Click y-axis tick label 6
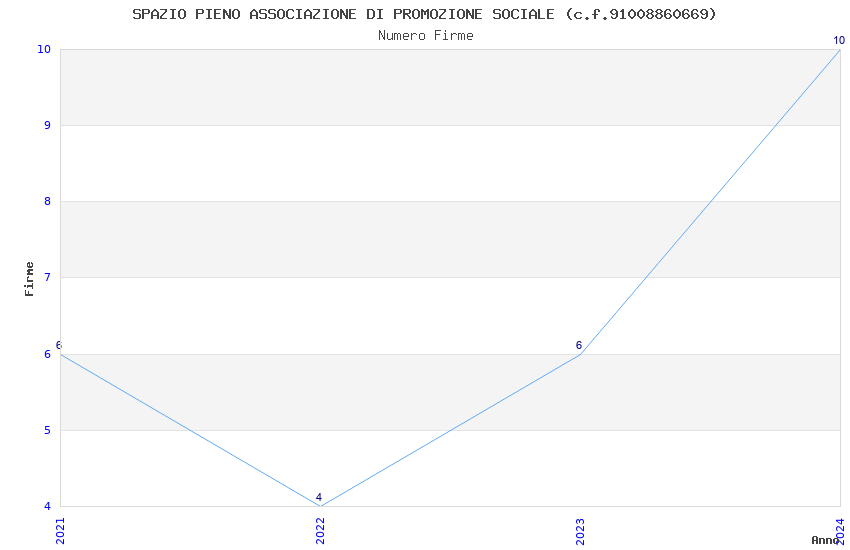The width and height of the screenshot is (850, 550). click(x=48, y=354)
